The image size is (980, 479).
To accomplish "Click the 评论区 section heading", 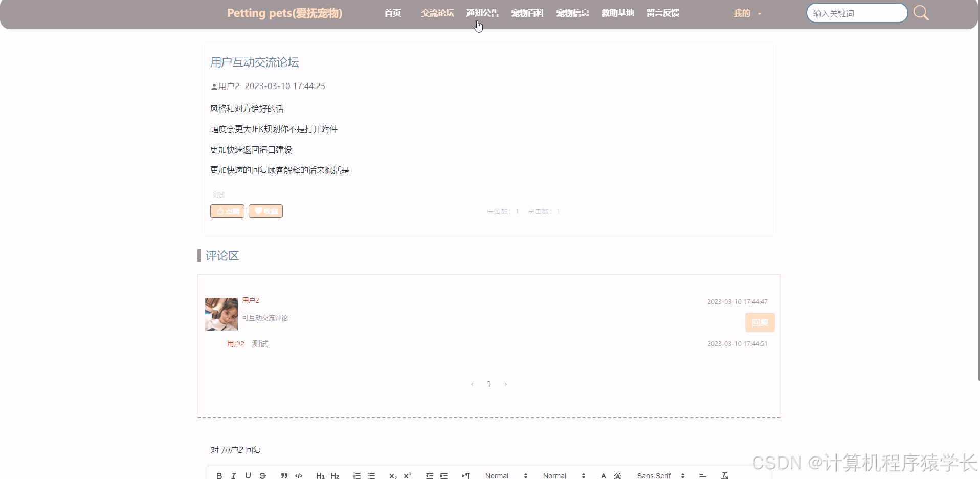I will (x=222, y=256).
